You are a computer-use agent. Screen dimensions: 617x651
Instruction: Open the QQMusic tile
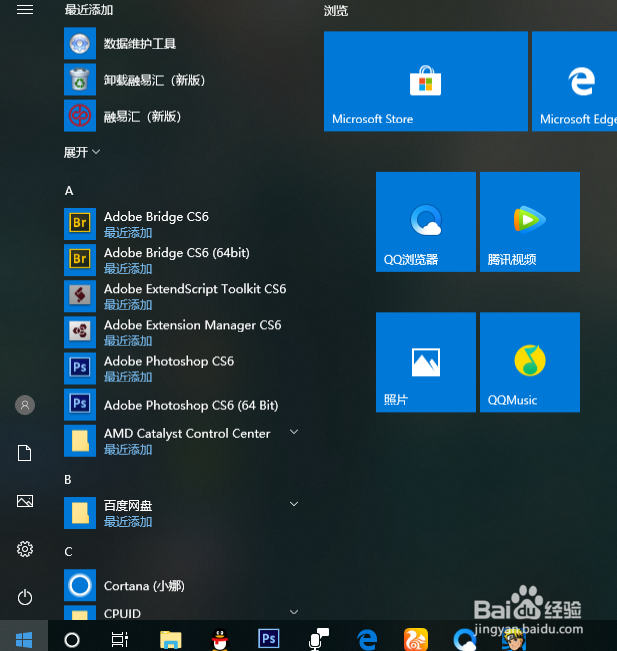click(530, 362)
